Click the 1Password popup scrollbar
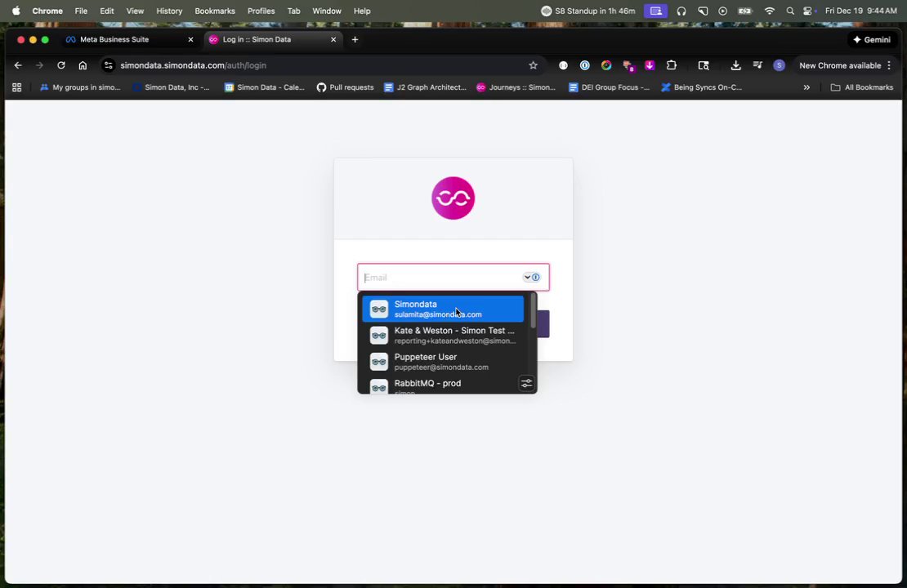Image resolution: width=907 pixels, height=588 pixels. 533,311
